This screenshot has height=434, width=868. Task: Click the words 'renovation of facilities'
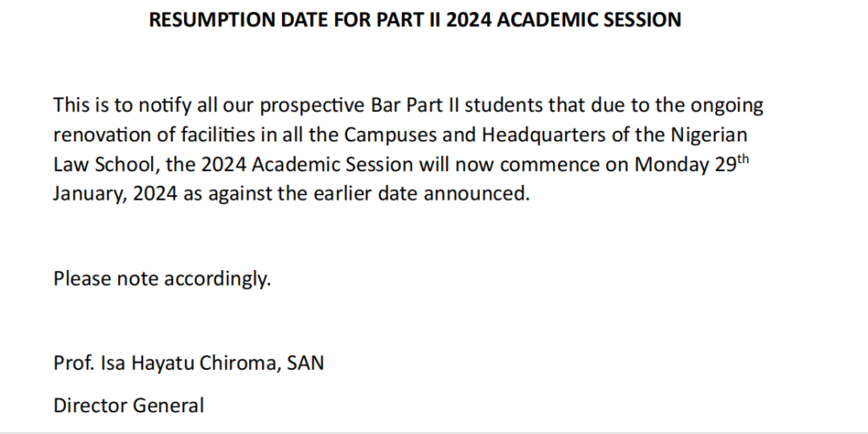[x=155, y=135]
